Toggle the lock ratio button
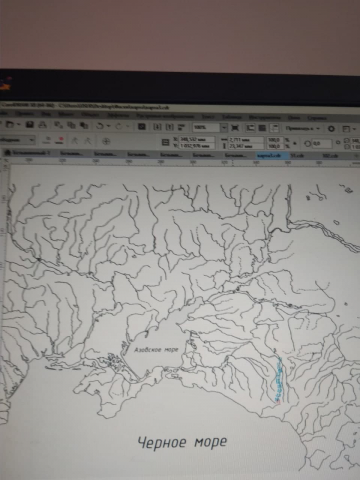The width and height of the screenshot is (360, 480). 295,143
